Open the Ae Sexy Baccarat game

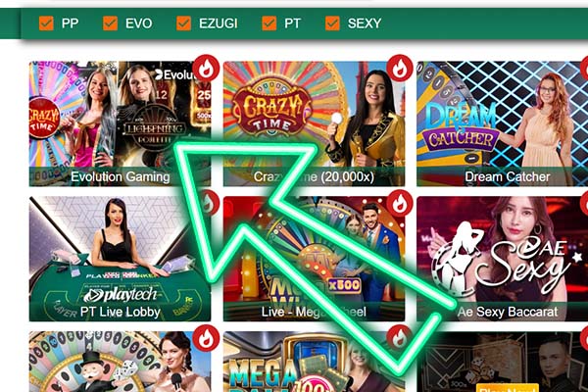pos(503,259)
